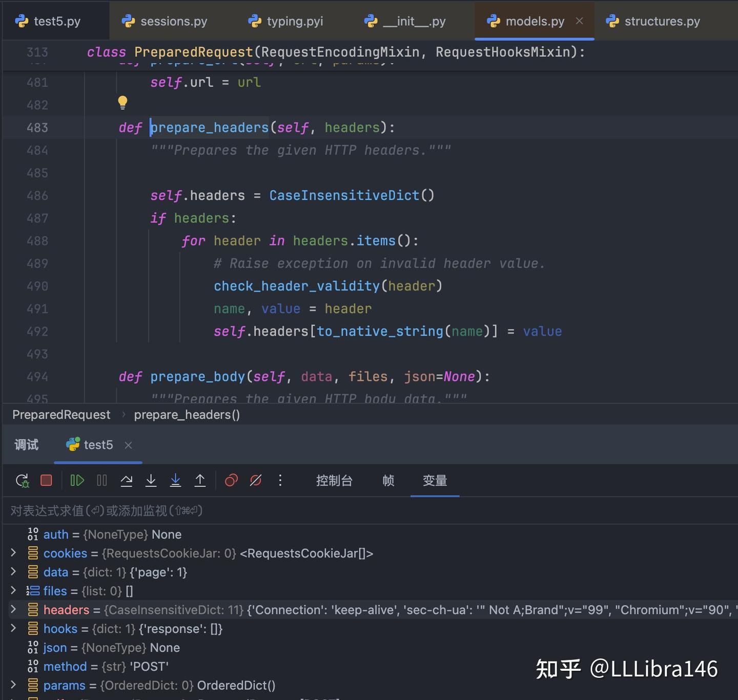
Task: Click the cookies variable icon
Action: click(33, 553)
